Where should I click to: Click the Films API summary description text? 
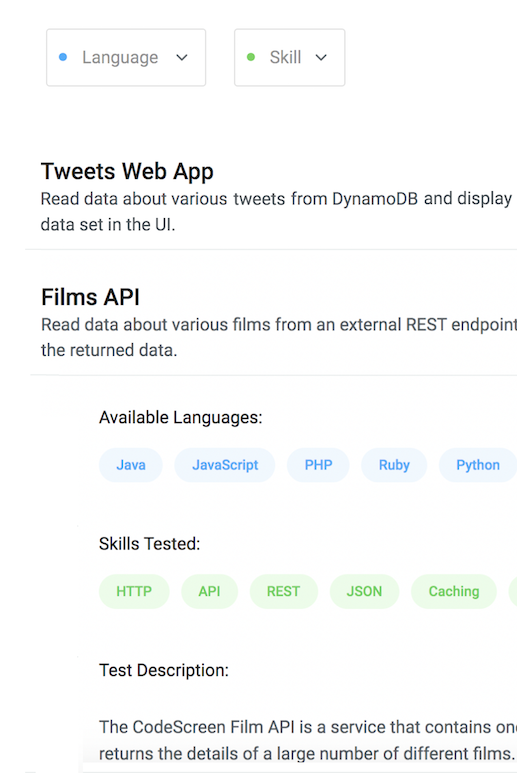pos(279,337)
